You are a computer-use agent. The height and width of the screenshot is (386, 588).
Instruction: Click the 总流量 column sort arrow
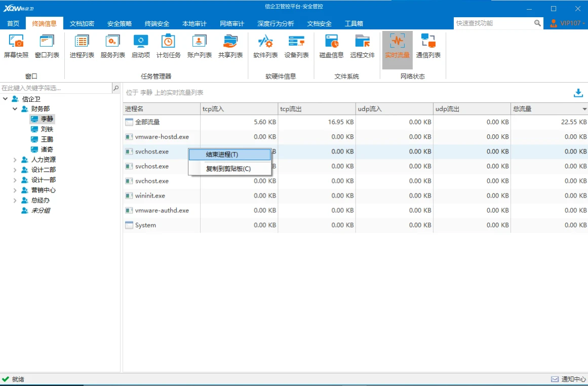click(x=584, y=109)
